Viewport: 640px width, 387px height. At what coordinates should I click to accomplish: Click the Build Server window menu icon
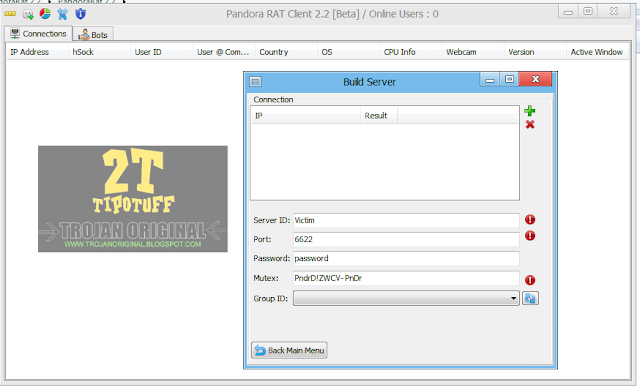(256, 82)
